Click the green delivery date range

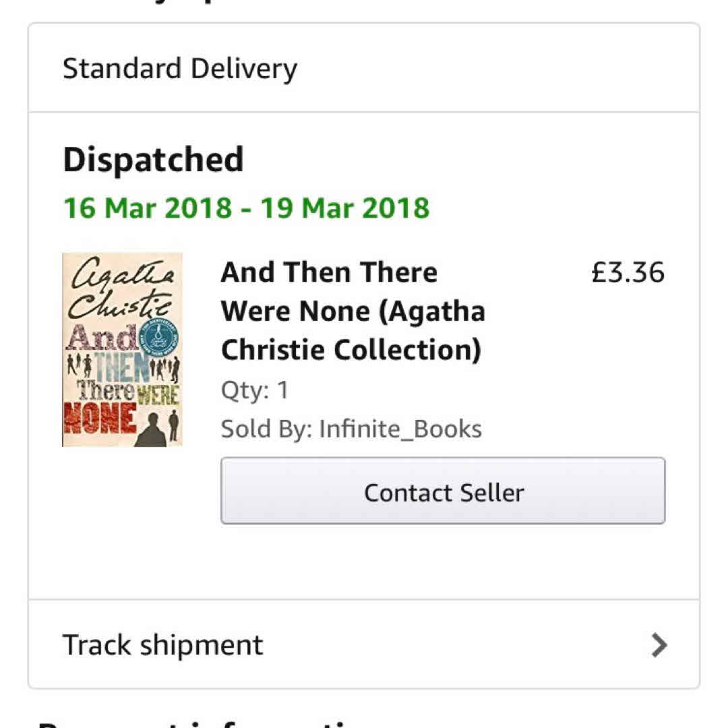(x=246, y=208)
